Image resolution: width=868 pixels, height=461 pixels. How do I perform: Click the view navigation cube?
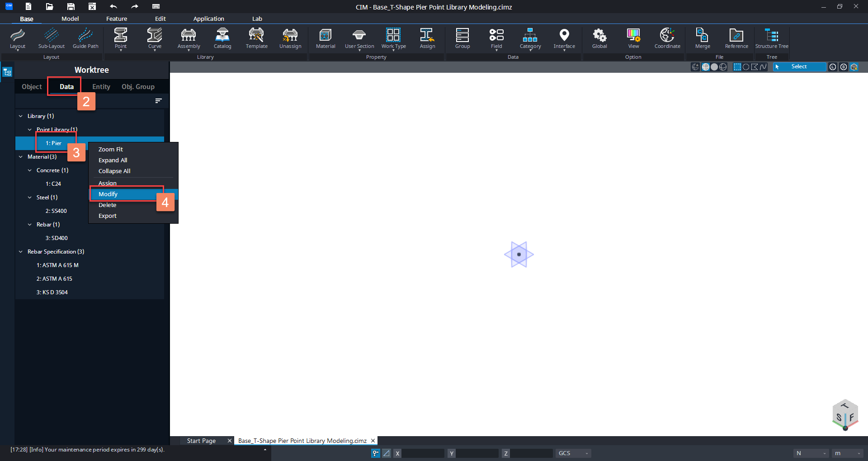click(845, 414)
